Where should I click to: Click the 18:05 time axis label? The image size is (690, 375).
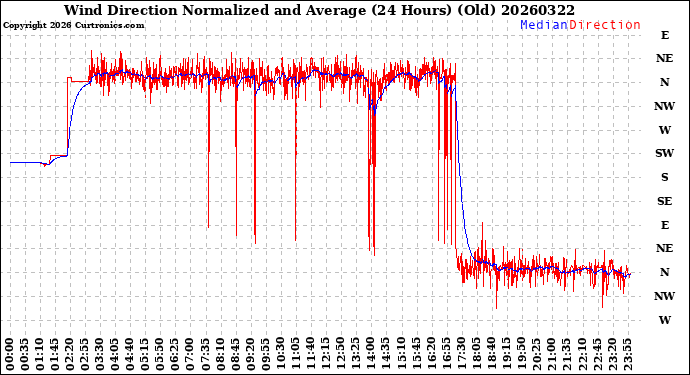(476, 355)
